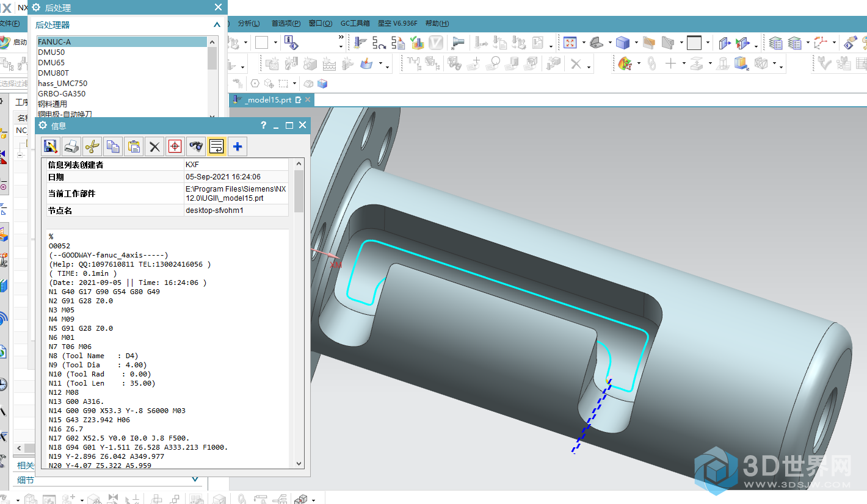Expand the 细节 details section chevron
Image resolution: width=867 pixels, height=504 pixels.
tap(195, 480)
